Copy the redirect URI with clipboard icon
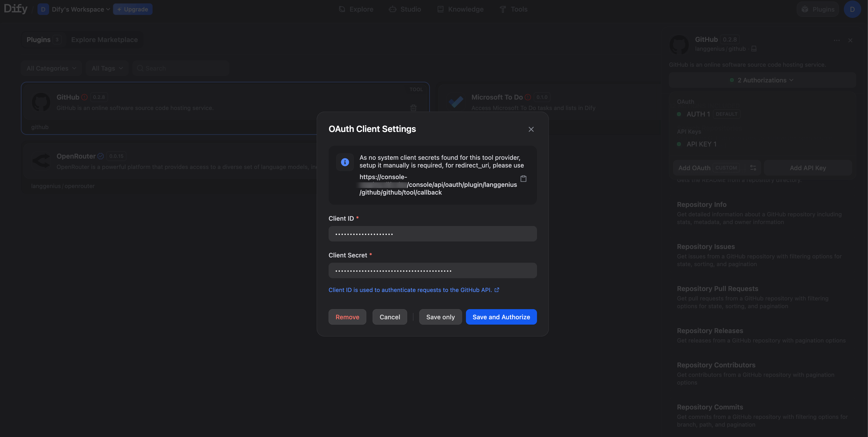The image size is (868, 437). coord(523,179)
